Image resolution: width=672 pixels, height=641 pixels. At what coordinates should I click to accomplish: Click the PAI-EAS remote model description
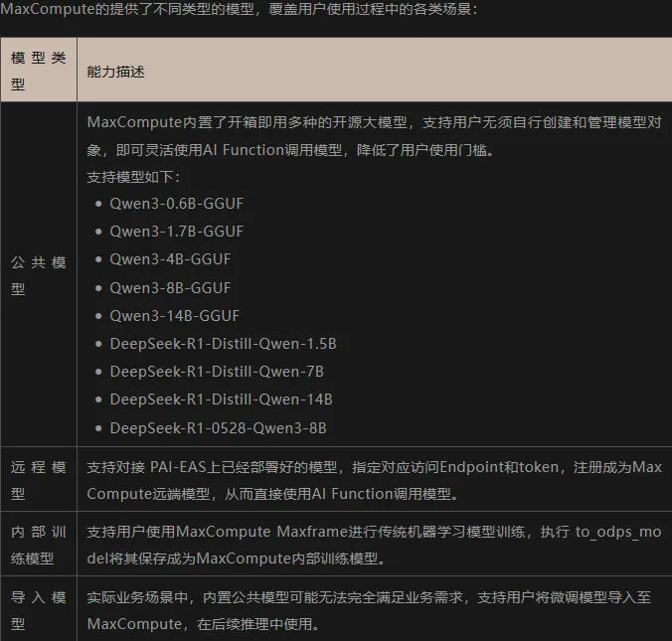coord(374,480)
